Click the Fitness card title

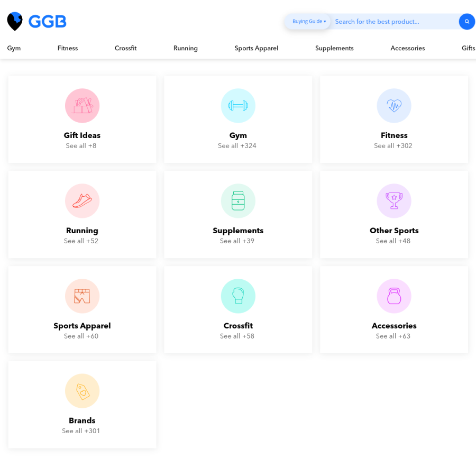click(394, 135)
